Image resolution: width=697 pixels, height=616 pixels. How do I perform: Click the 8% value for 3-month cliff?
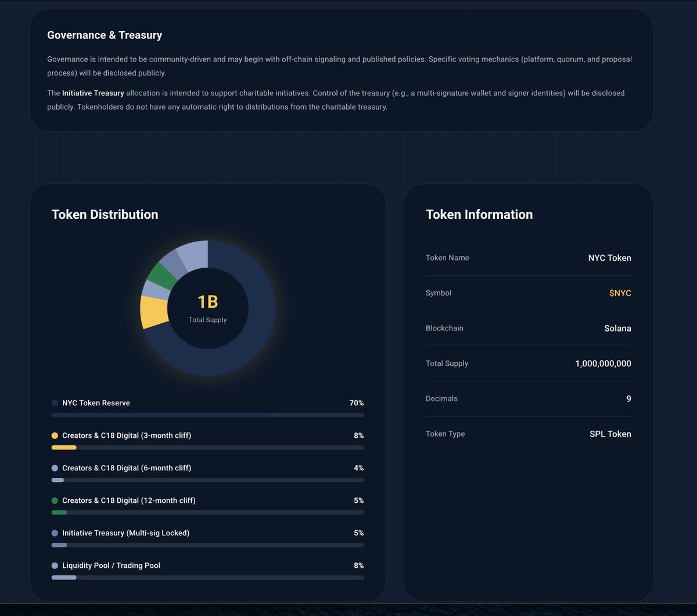[x=359, y=435]
